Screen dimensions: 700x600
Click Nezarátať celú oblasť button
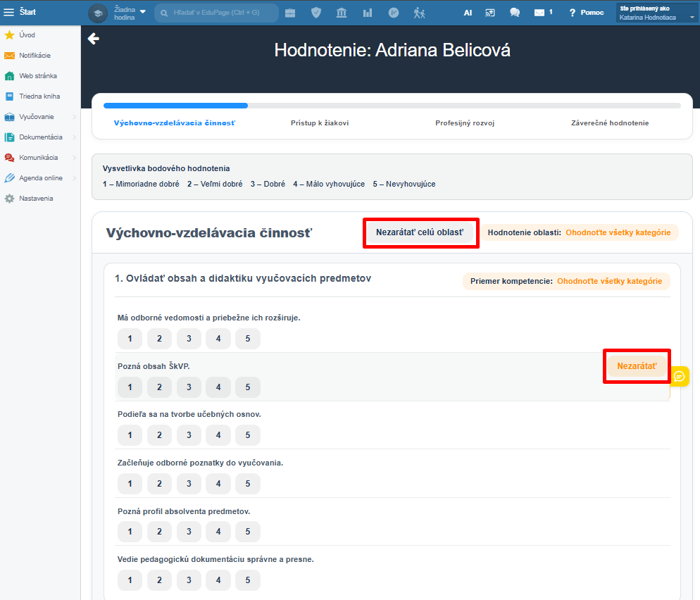coord(420,232)
